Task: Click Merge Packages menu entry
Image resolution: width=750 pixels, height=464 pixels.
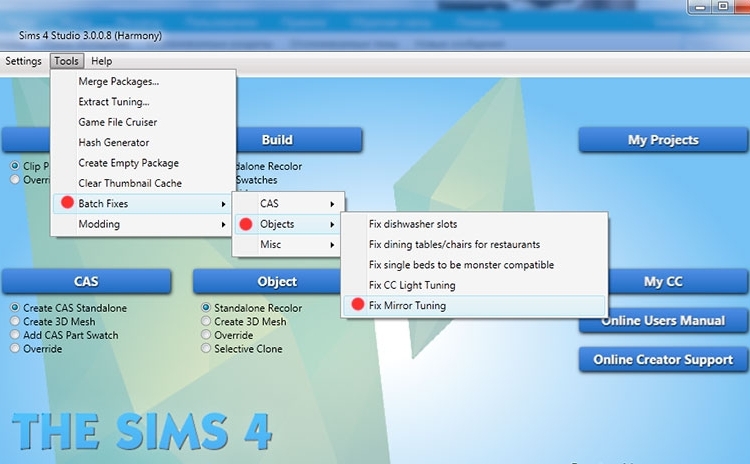Action: (x=118, y=82)
